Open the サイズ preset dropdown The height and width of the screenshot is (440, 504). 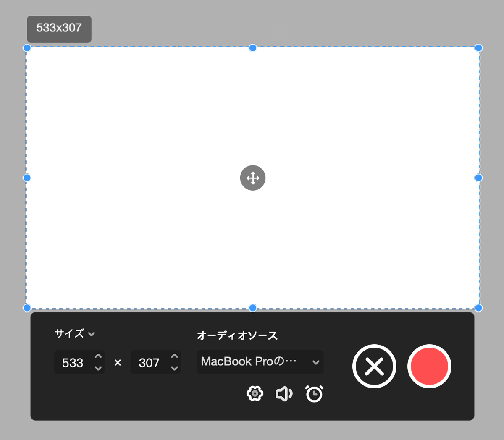point(75,334)
